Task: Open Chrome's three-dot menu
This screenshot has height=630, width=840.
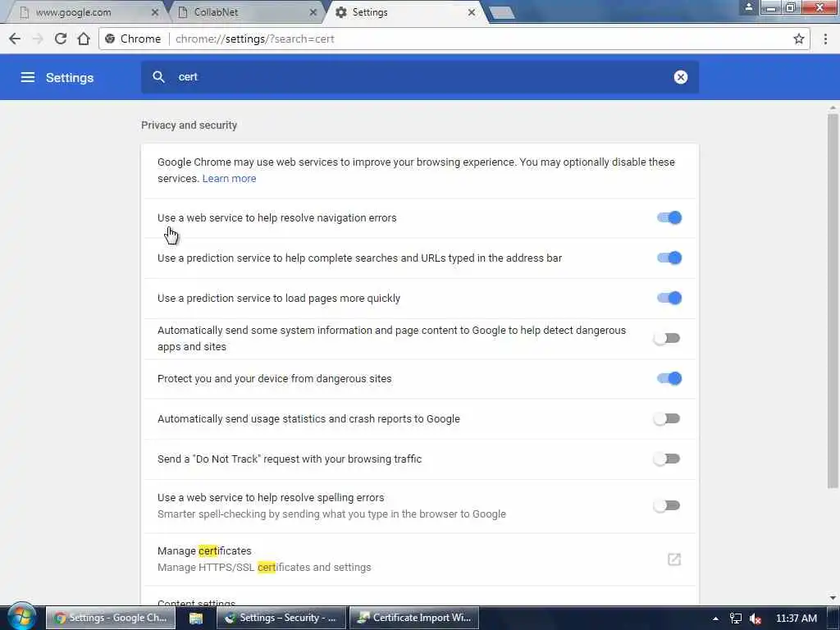Action: point(825,39)
